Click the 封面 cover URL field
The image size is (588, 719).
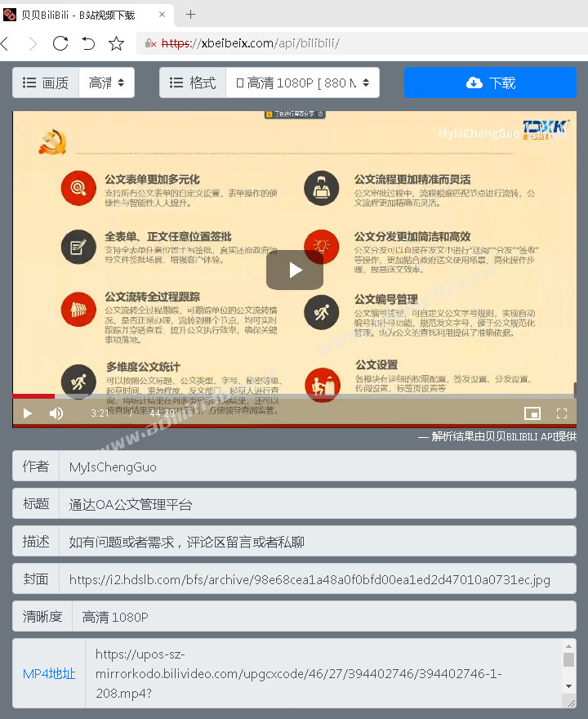pyautogui.click(x=318, y=579)
